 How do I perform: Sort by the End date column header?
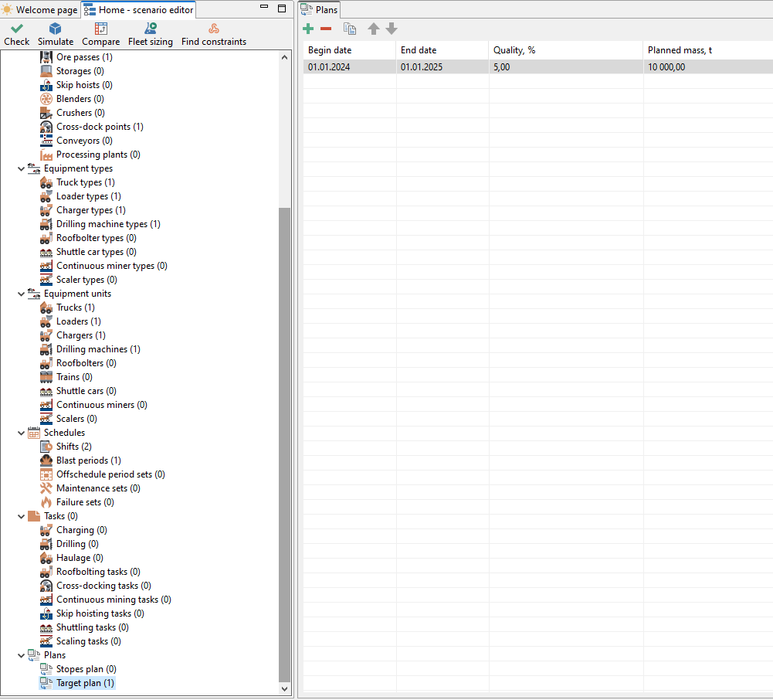(442, 49)
